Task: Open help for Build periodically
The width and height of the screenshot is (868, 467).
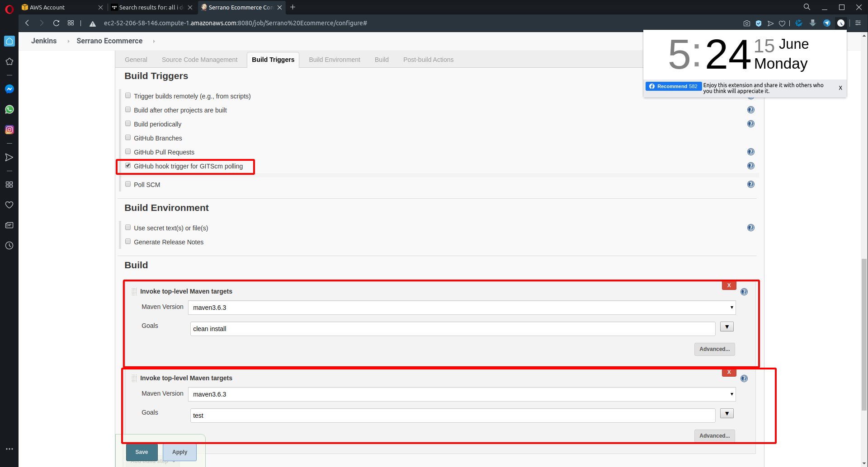Action: (x=751, y=124)
